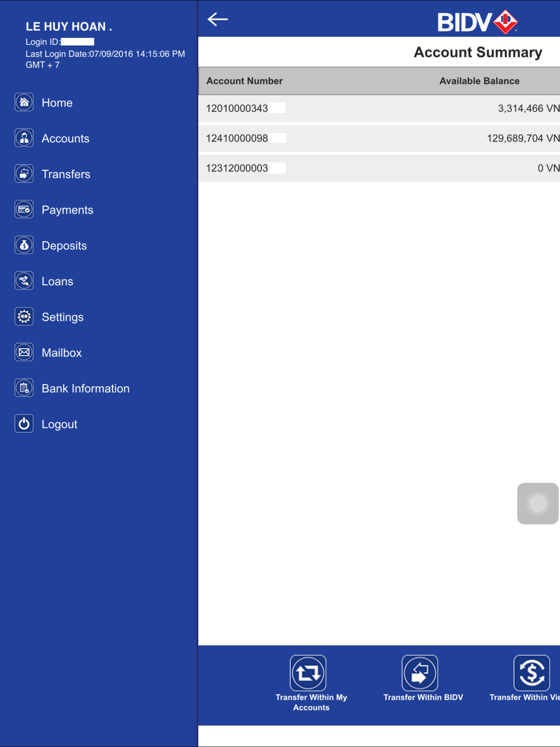Open the Transfers menu item
This screenshot has height=747, width=560.
[66, 174]
